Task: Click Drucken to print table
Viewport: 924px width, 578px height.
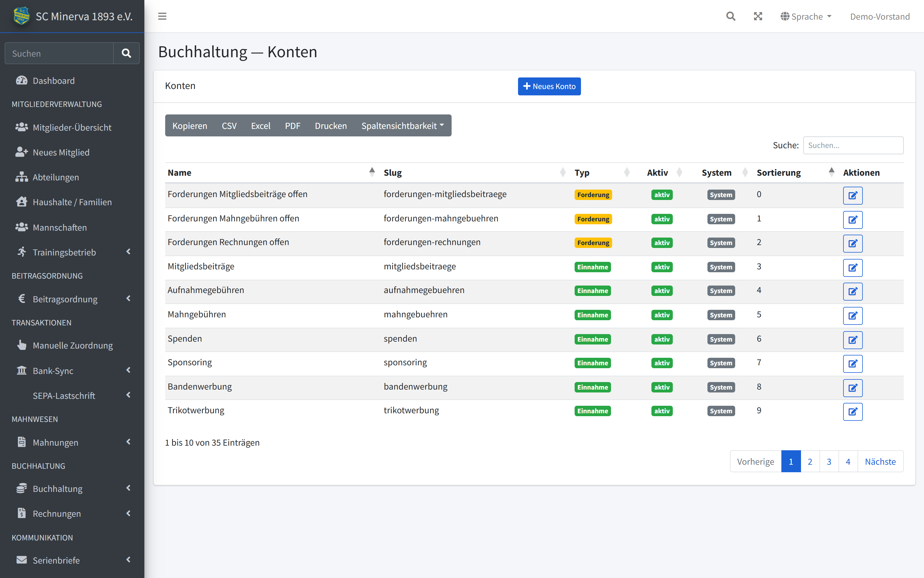Action: point(331,125)
